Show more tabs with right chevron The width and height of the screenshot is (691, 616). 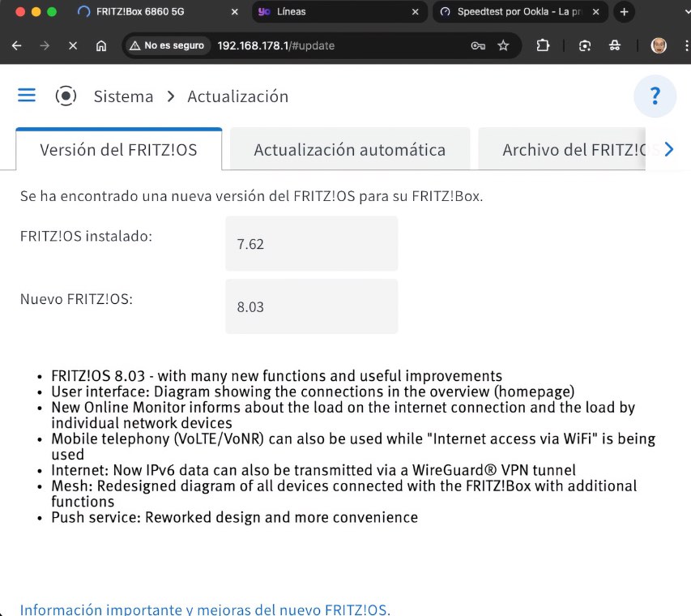(669, 149)
